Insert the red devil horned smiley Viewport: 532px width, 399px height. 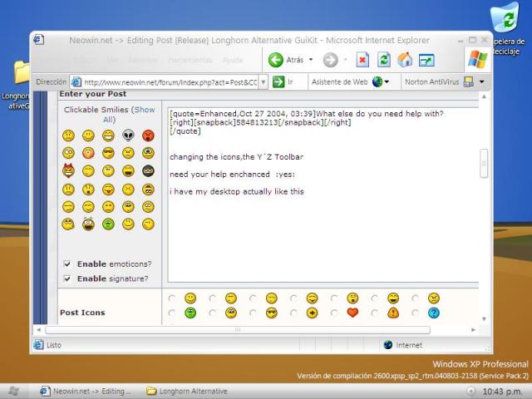pos(68,170)
